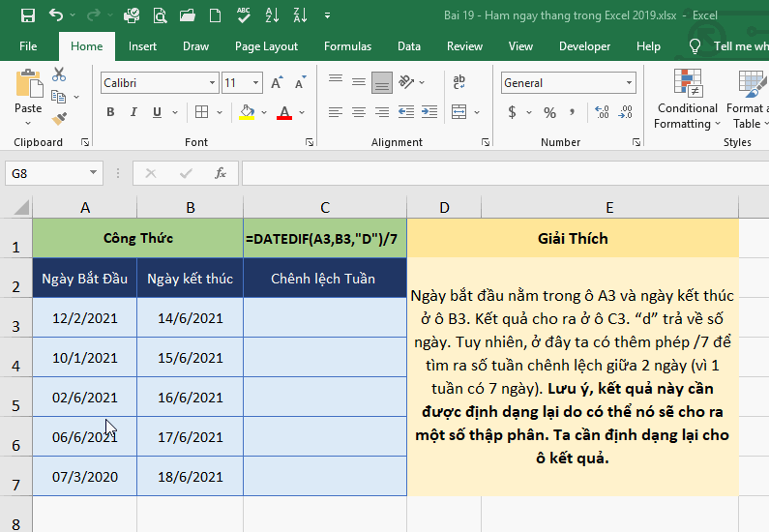This screenshot has width=769, height=532.
Task: Click the Save icon in Quick Access Toolbar
Action: pos(27,15)
